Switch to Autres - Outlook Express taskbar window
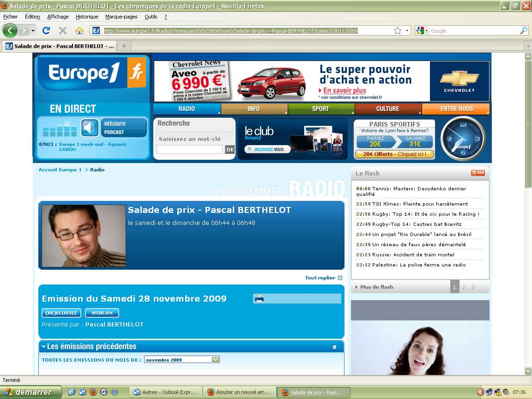532x399 pixels. coord(166,392)
